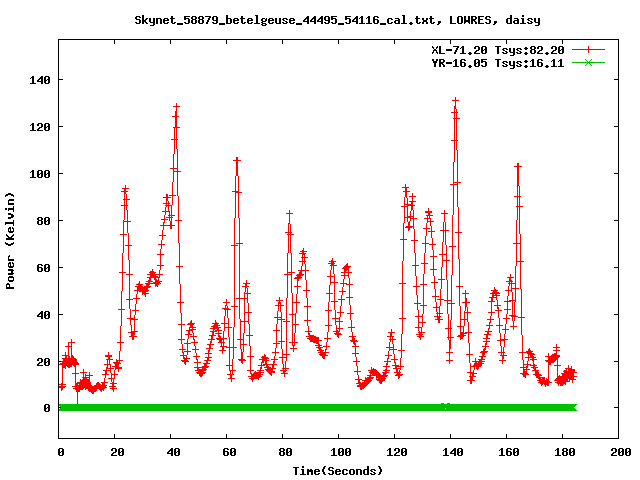Click the x-axis tick label 100

coord(341,452)
